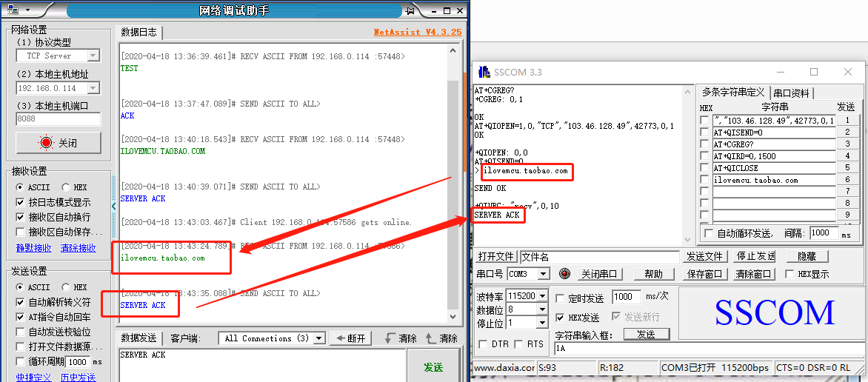Image resolution: width=868 pixels, height=382 pixels.
Task: Click the 循环周期 1000 ms field
Action: (78, 362)
